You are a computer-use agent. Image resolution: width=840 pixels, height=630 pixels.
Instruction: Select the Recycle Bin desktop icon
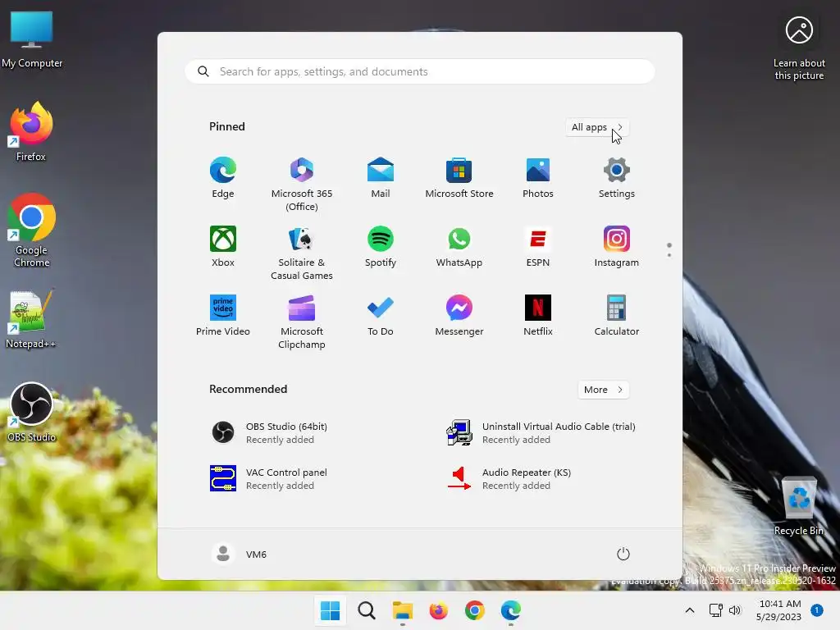pos(799,506)
